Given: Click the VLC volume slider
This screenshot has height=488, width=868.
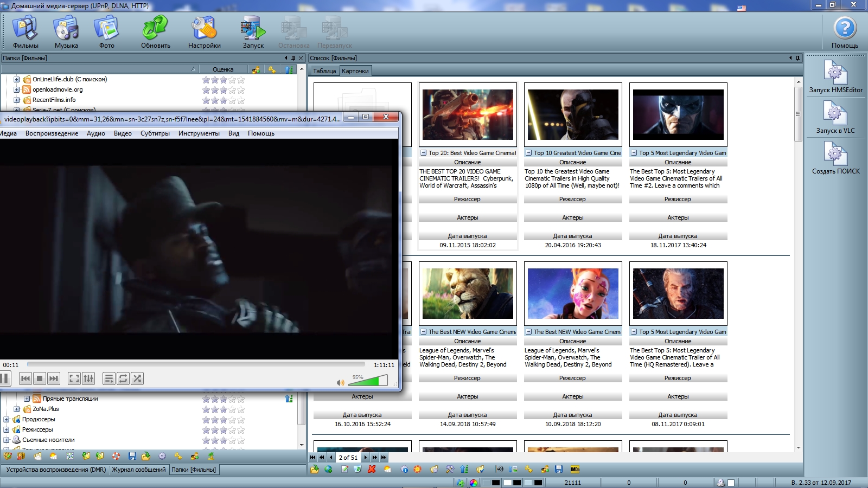Looking at the screenshot, I should (368, 381).
